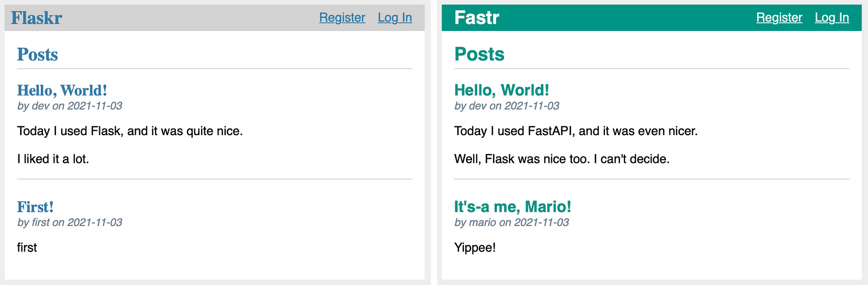Image resolution: width=868 pixels, height=285 pixels.
Task: Open Log In link in Fastr header
Action: click(832, 18)
